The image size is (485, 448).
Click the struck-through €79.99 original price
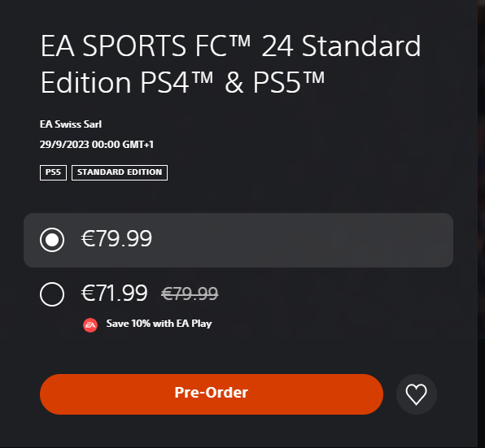(x=190, y=294)
